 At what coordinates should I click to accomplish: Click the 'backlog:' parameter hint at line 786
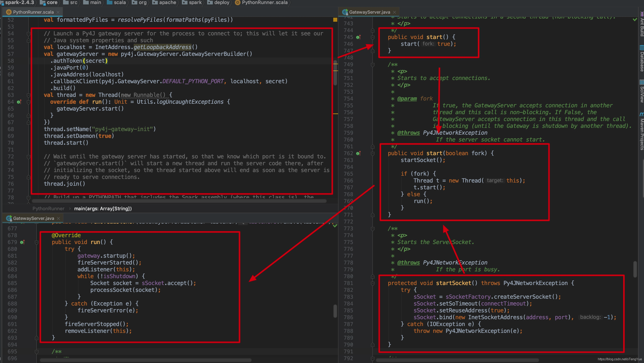(x=590, y=317)
